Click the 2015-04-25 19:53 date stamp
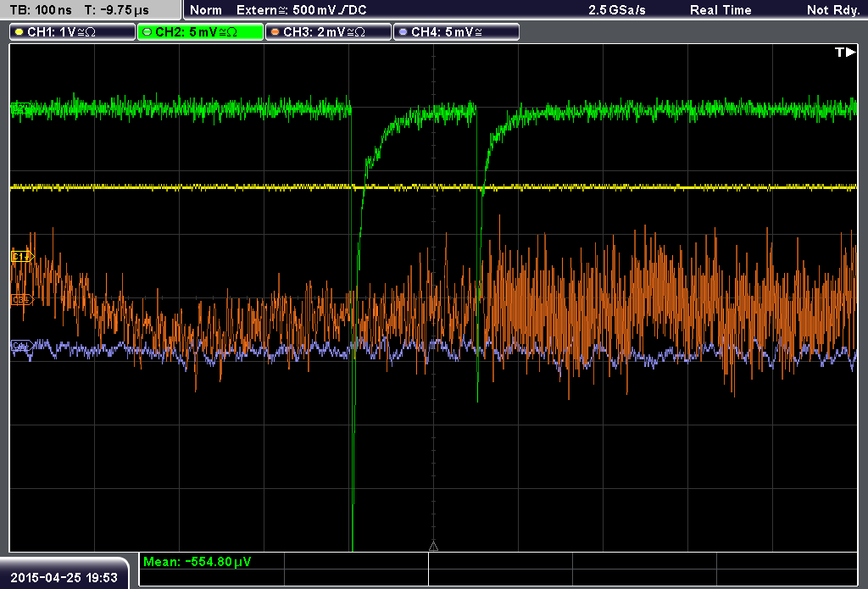The image size is (868, 589). (x=64, y=577)
